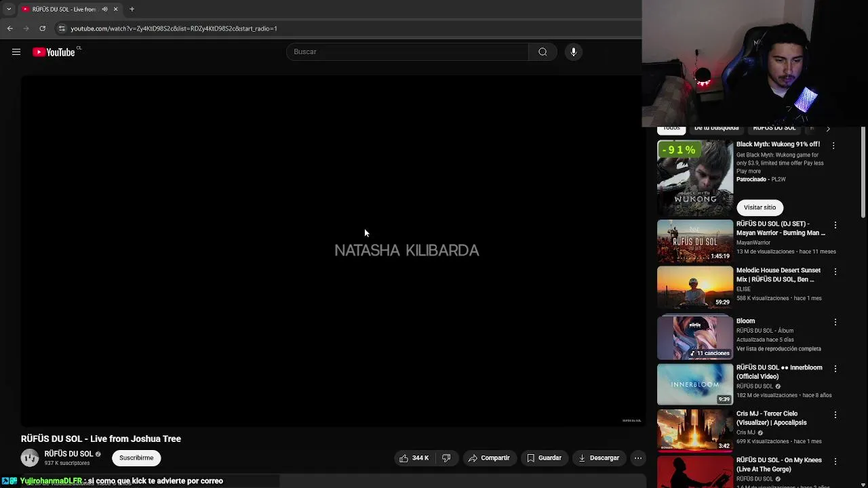
Task: View site information icon in address bar
Action: (x=62, y=28)
